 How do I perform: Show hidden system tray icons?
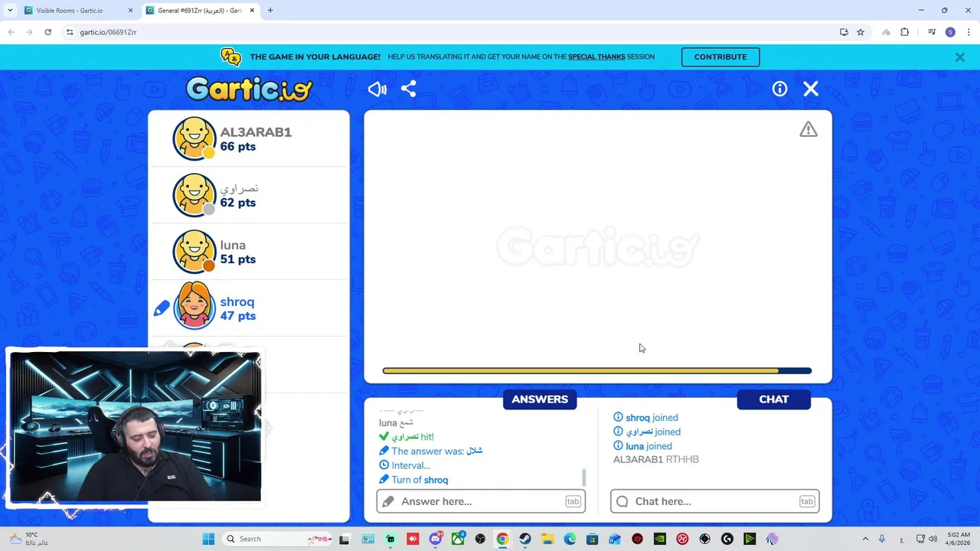coord(865,539)
